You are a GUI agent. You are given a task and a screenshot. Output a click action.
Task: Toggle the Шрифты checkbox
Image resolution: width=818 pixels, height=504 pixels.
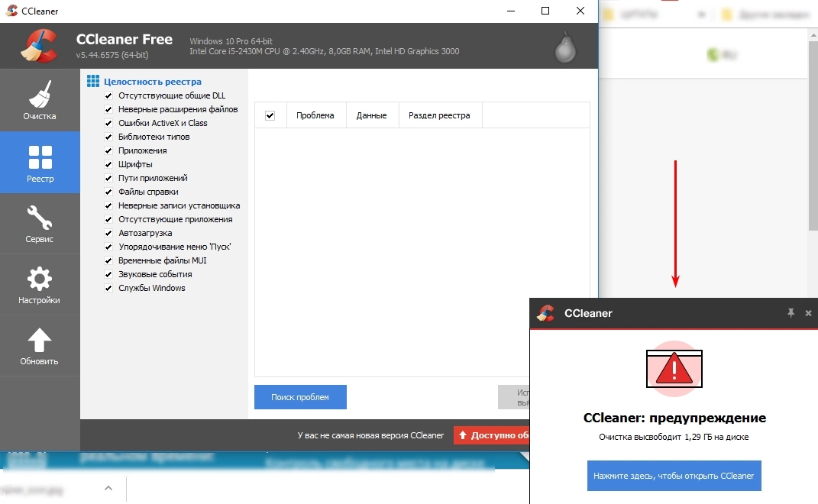point(108,165)
